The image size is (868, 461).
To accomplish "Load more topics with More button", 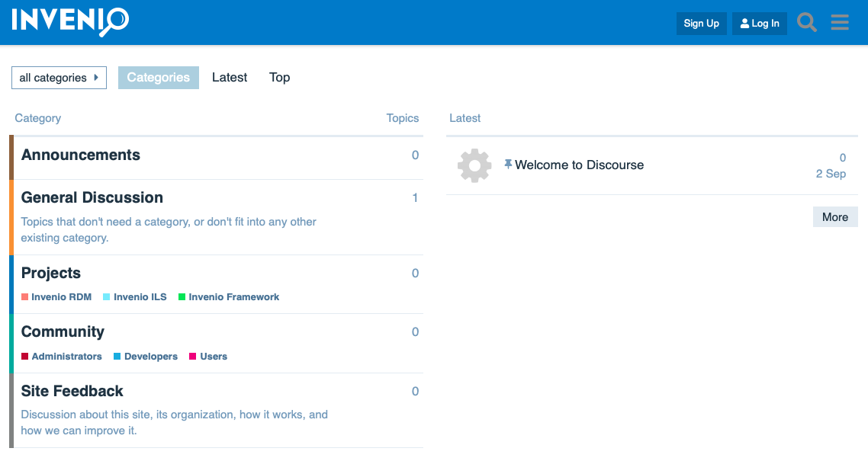I will tap(834, 217).
